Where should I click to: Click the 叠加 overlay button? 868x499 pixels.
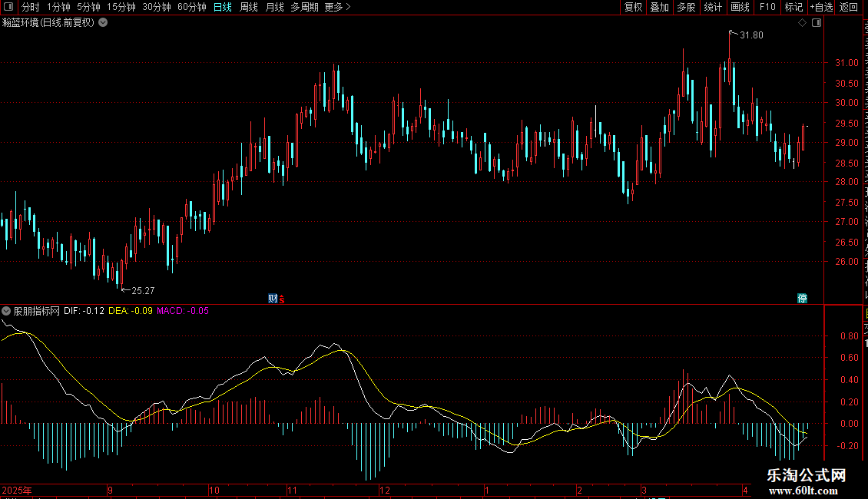(659, 7)
